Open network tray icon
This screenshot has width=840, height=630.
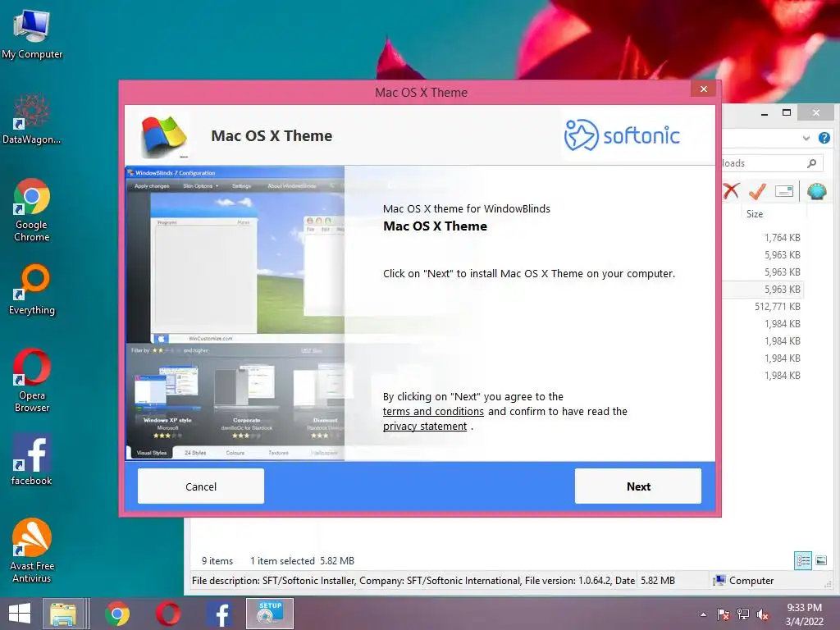click(742, 614)
